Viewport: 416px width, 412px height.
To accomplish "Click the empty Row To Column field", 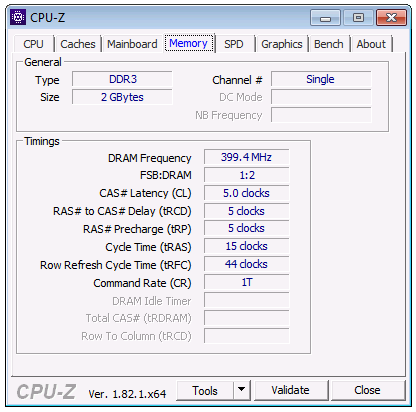I will [247, 336].
